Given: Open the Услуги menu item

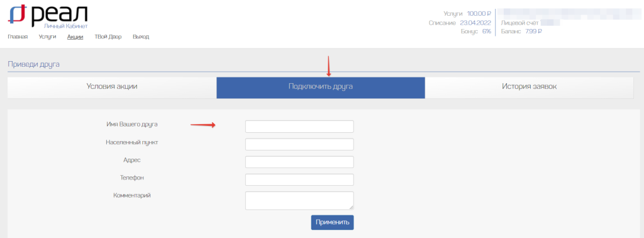Looking at the screenshot, I should (x=47, y=37).
